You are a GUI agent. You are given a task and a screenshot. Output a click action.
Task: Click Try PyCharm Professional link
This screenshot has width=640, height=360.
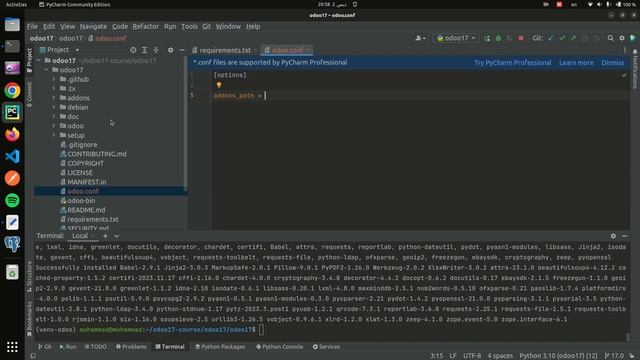tap(513, 62)
